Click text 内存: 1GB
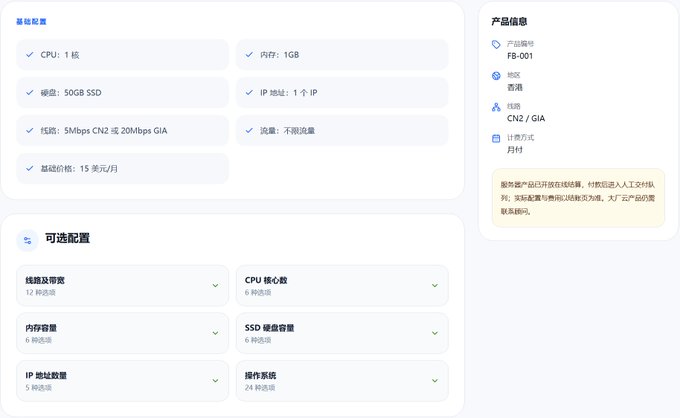 pos(279,55)
